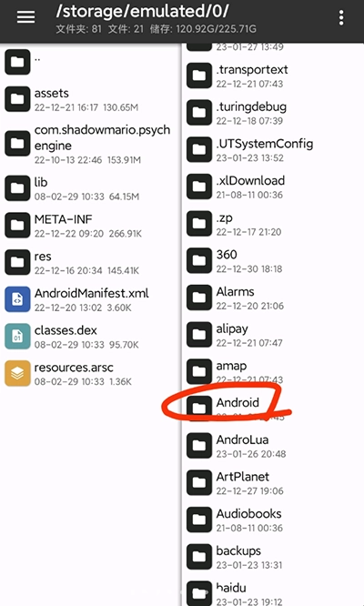This screenshot has height=606, width=364.
Task: Open the ArtPlanet folder
Action: [272, 483]
